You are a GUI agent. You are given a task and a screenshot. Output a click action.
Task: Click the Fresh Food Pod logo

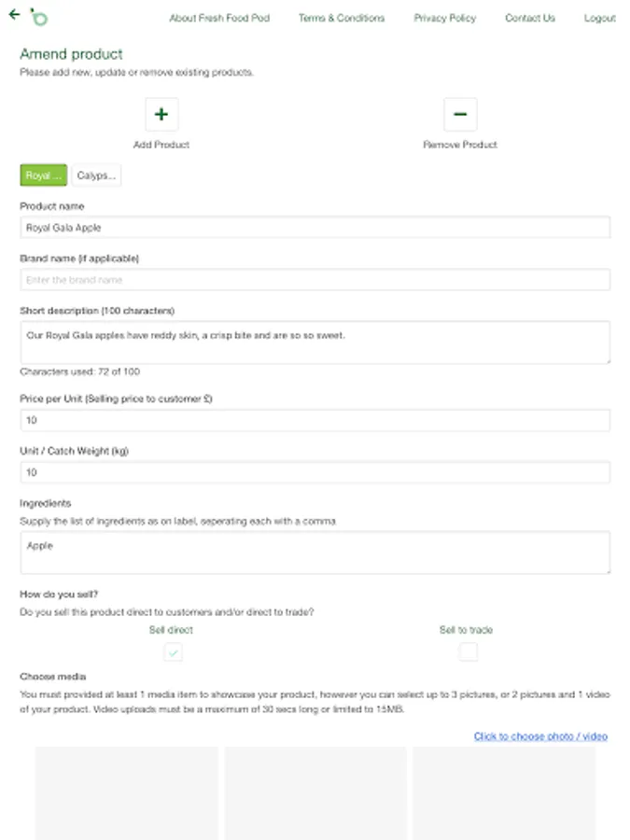(x=38, y=18)
